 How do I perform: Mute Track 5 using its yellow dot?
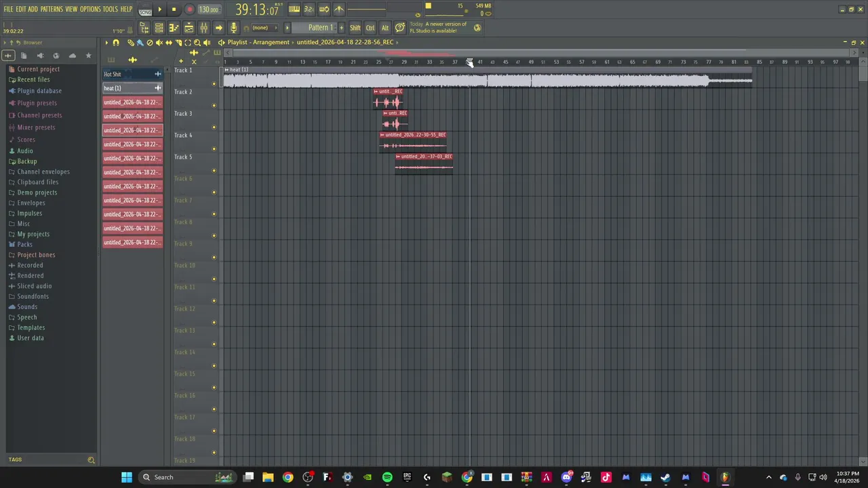[214, 171]
